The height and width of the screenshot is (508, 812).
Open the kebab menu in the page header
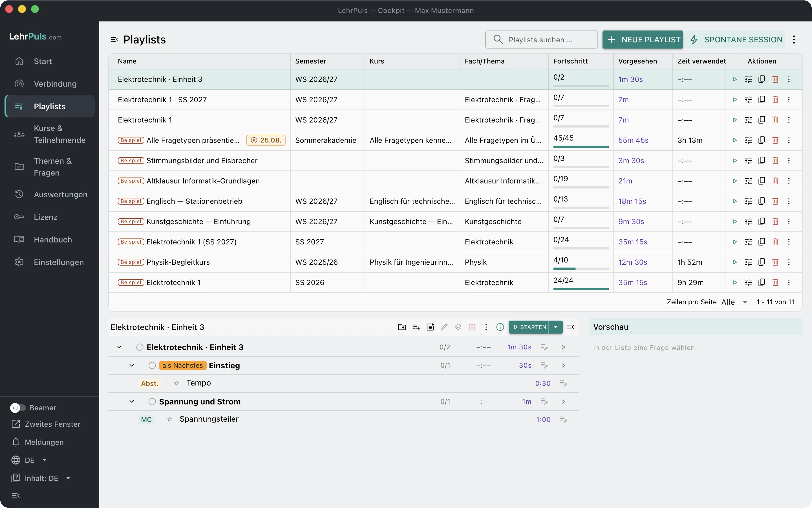pos(794,40)
